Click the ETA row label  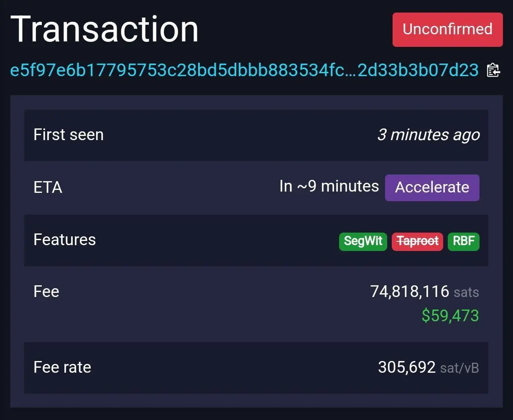point(48,187)
